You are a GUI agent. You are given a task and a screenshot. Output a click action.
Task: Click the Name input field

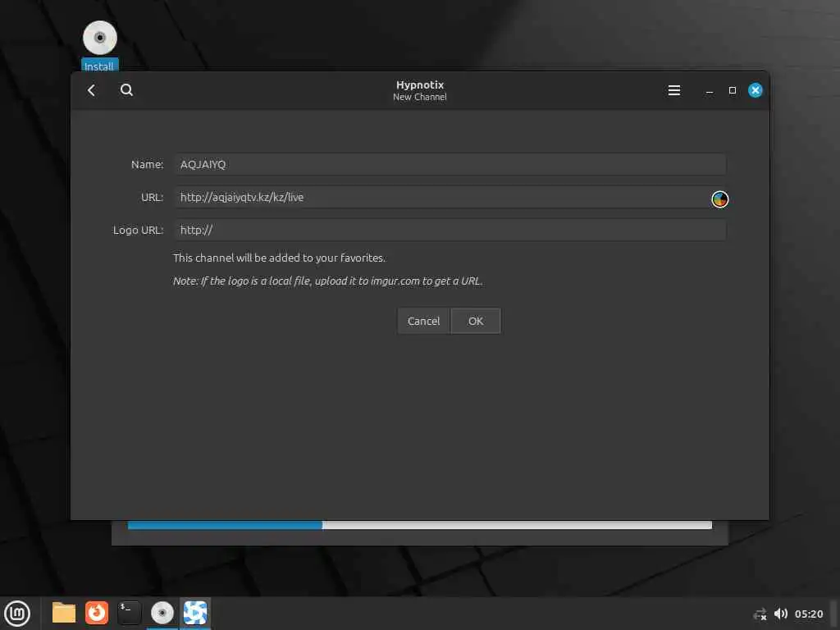[x=450, y=164]
